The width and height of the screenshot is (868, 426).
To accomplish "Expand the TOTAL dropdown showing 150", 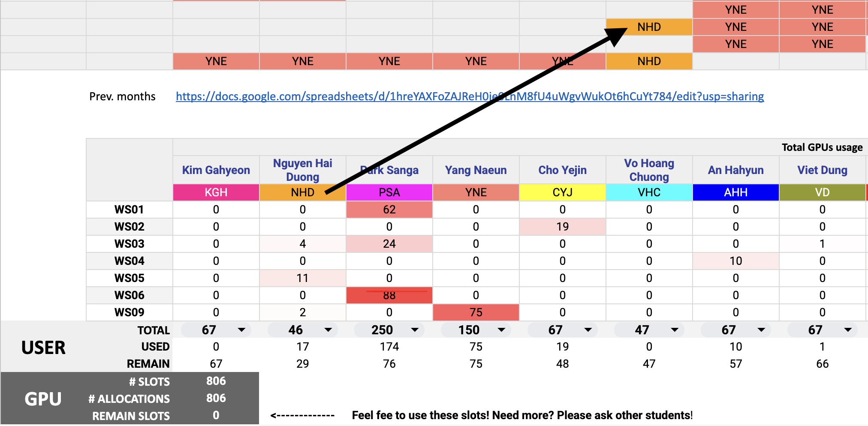I will [501, 330].
